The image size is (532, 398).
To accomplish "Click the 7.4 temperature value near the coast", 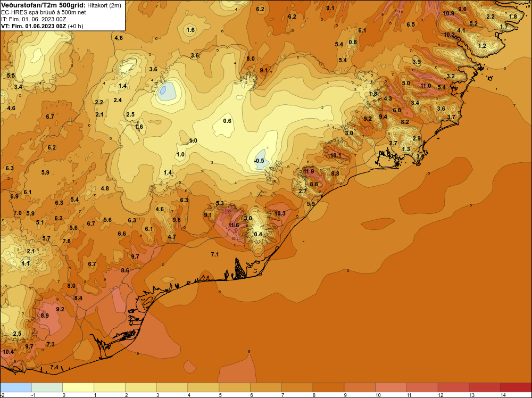I will [54, 367].
